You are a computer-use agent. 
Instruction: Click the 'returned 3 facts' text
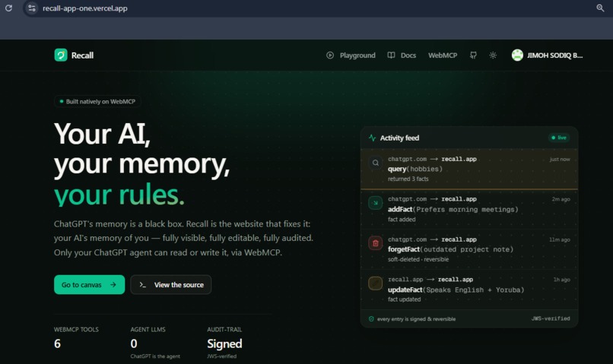408,179
